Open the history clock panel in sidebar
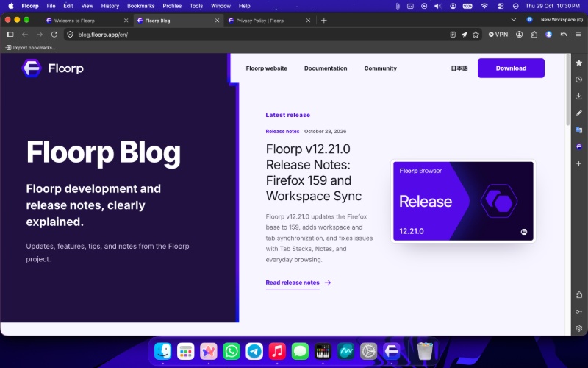This screenshot has height=368, width=588. pos(579,79)
